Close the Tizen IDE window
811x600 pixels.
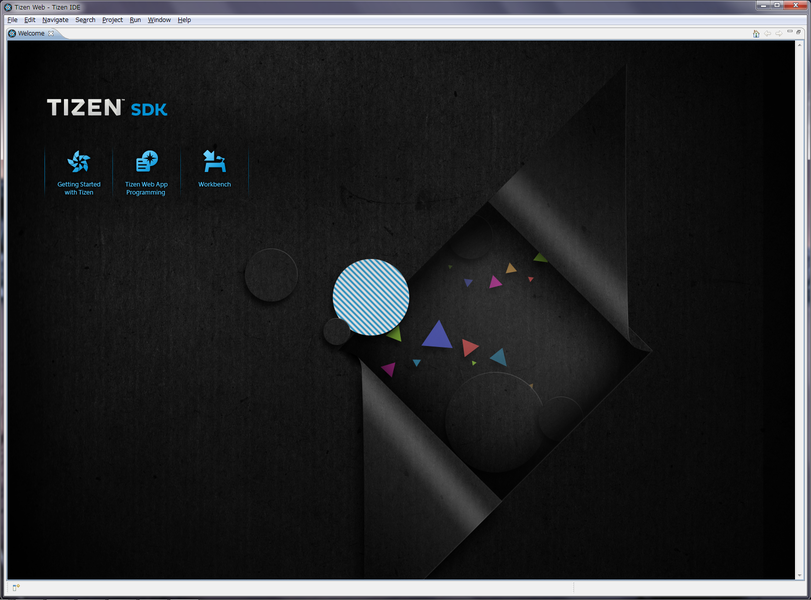click(x=795, y=5)
